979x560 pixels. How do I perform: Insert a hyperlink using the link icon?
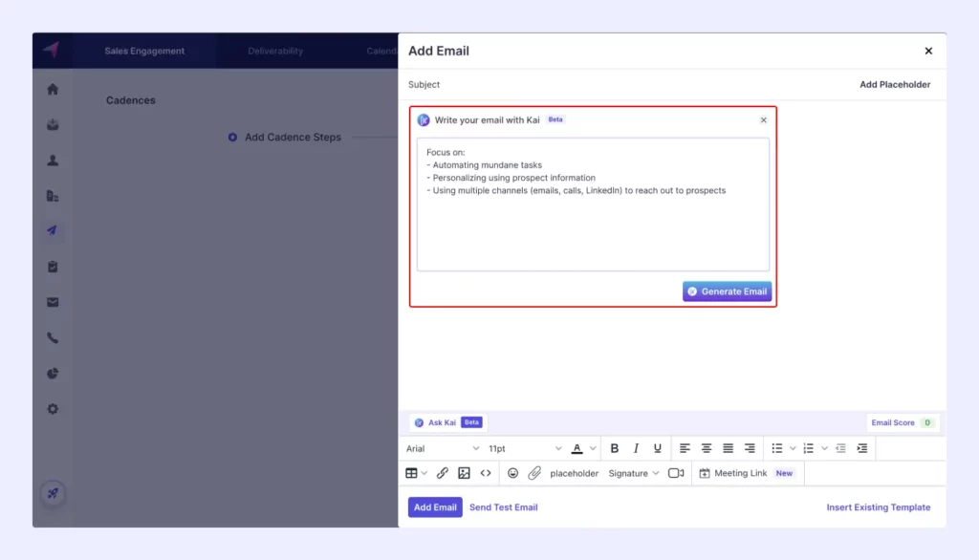(x=442, y=473)
